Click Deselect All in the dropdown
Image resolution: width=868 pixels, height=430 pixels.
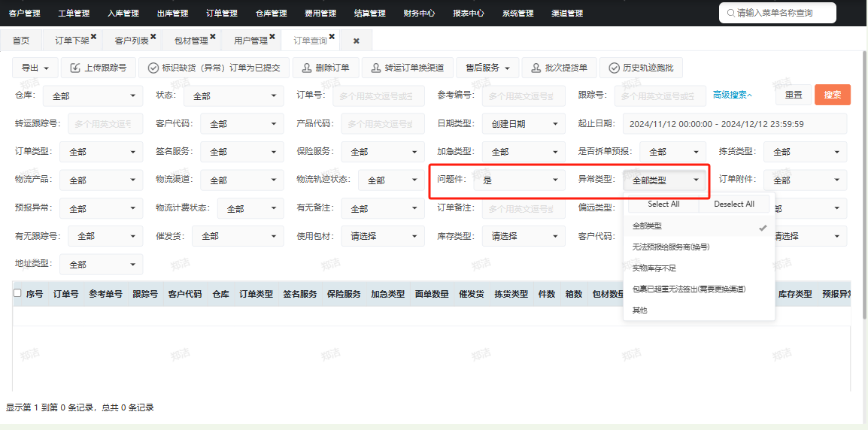[734, 204]
